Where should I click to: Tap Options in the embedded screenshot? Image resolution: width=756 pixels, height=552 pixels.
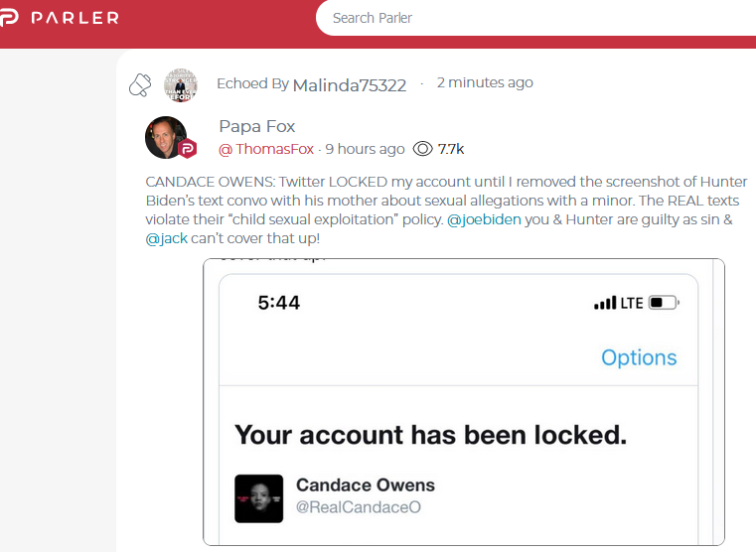[x=639, y=357]
